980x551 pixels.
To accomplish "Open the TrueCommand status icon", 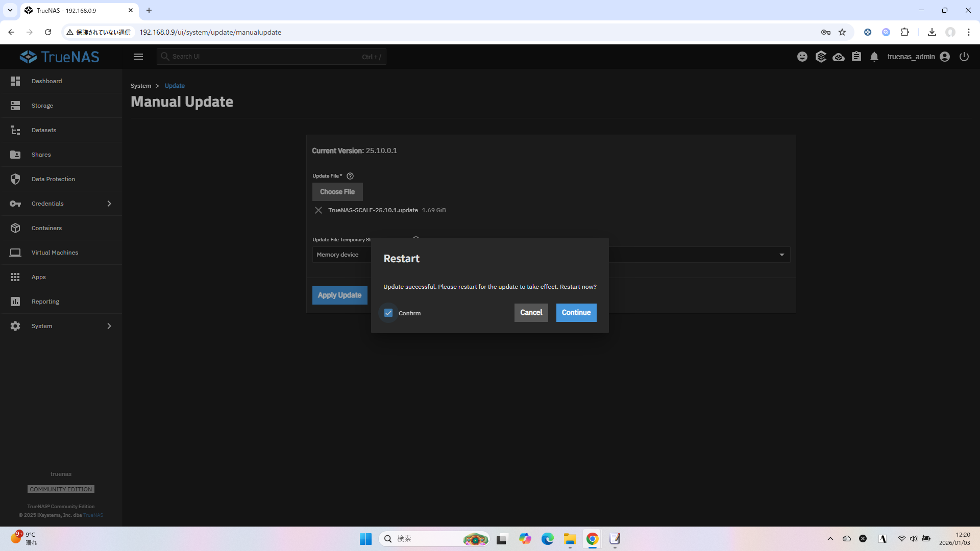I will 821,57.
